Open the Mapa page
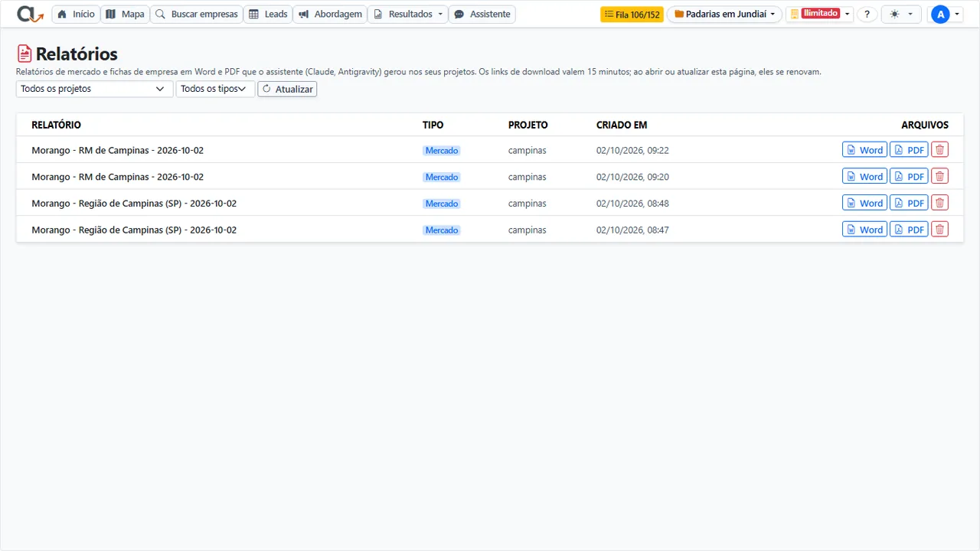This screenshot has width=980, height=551. [125, 14]
